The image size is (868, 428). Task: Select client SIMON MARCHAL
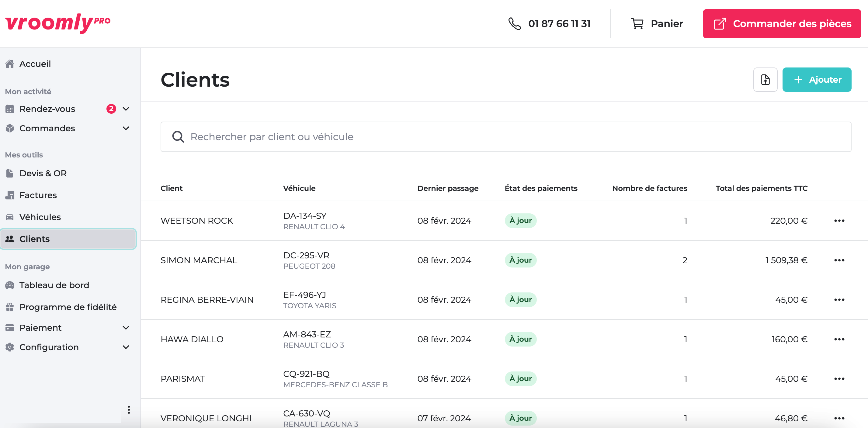[x=199, y=260]
